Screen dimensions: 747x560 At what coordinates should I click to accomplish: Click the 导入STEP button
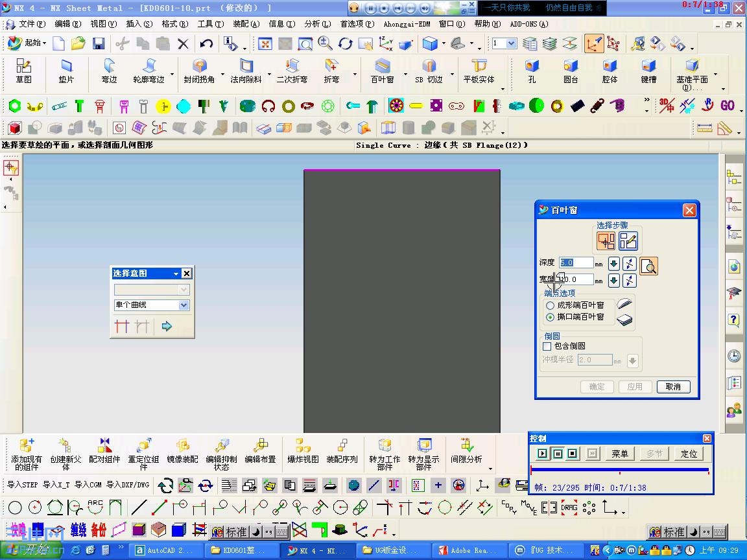click(x=23, y=485)
